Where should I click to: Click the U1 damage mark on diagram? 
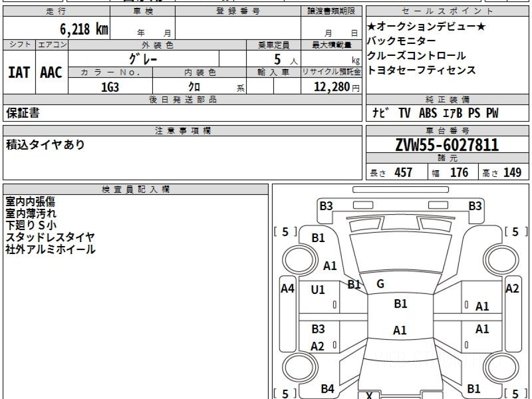[318, 290]
